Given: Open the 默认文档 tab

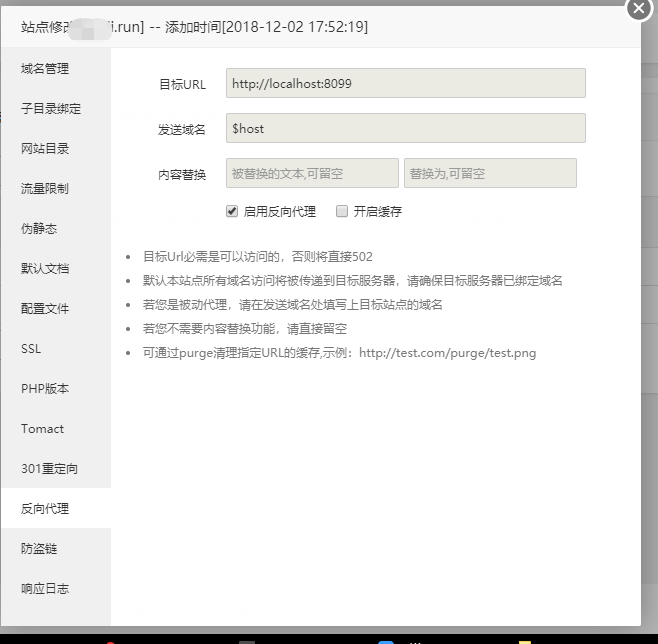Looking at the screenshot, I should pos(46,269).
